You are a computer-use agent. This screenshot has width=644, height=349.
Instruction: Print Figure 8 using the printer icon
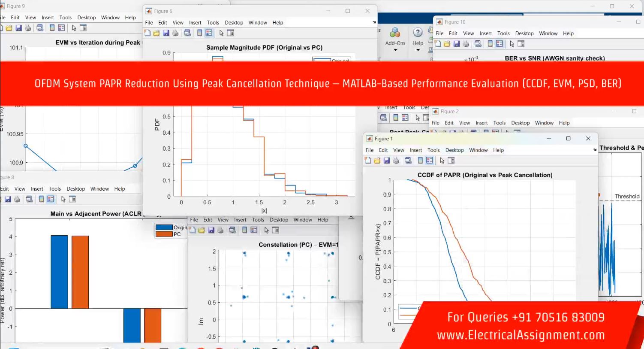coord(17,199)
